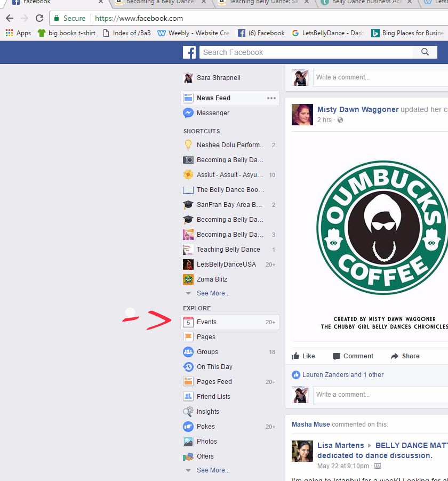The height and width of the screenshot is (481, 448).
Task: Open the Index of /BaB bookmark
Action: click(x=127, y=33)
